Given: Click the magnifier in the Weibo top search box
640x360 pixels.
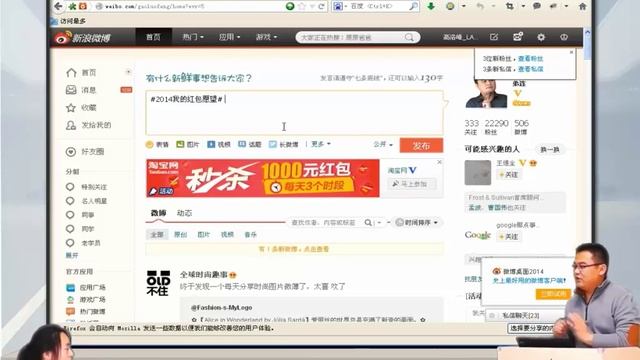Looking at the screenshot, I should click(x=409, y=38).
